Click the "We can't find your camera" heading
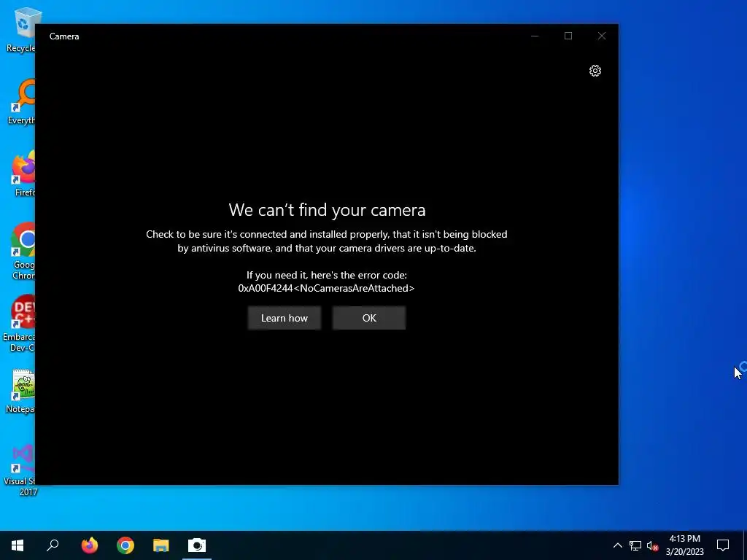 coord(327,210)
